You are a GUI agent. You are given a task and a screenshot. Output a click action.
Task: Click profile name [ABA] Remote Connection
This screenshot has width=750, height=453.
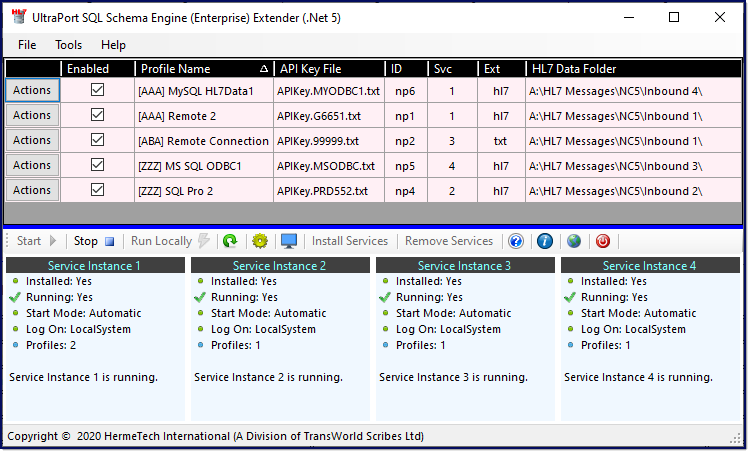coord(203,141)
